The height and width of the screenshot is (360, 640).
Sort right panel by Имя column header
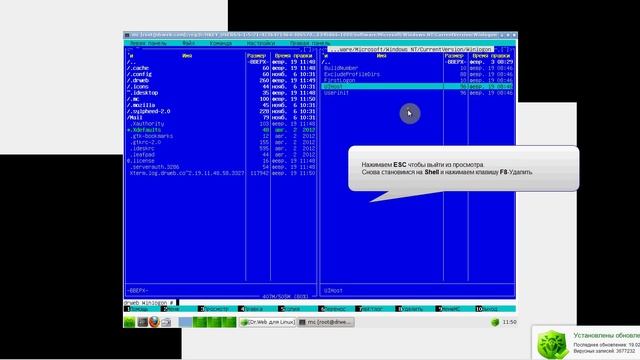pyautogui.click(x=381, y=56)
